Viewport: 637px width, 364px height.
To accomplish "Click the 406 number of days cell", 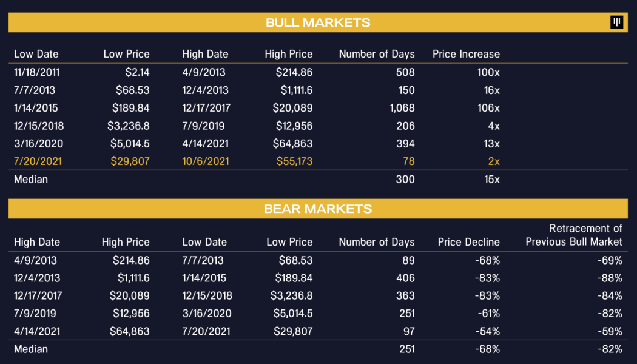I will coord(405,278).
